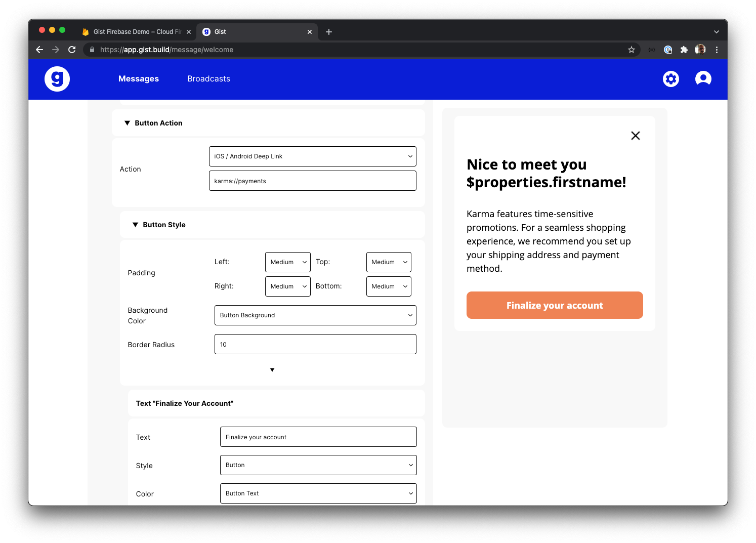Click the small triangle below Border Radius

click(x=272, y=370)
